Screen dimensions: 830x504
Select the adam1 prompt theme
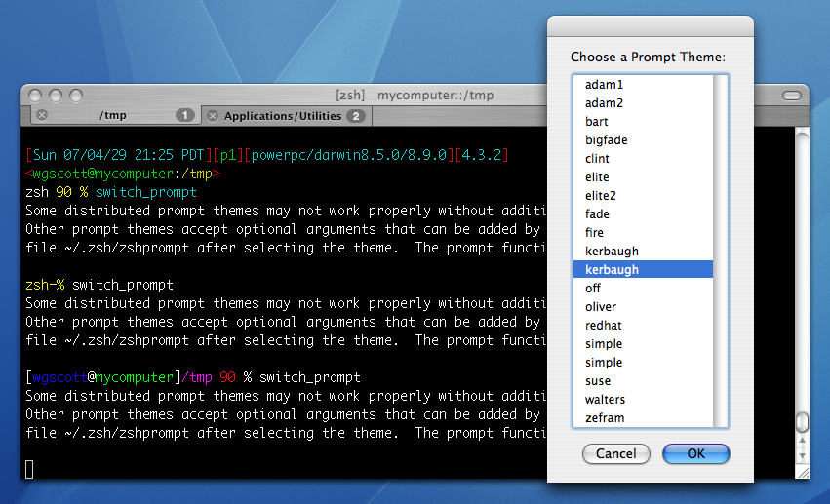pyautogui.click(x=643, y=85)
